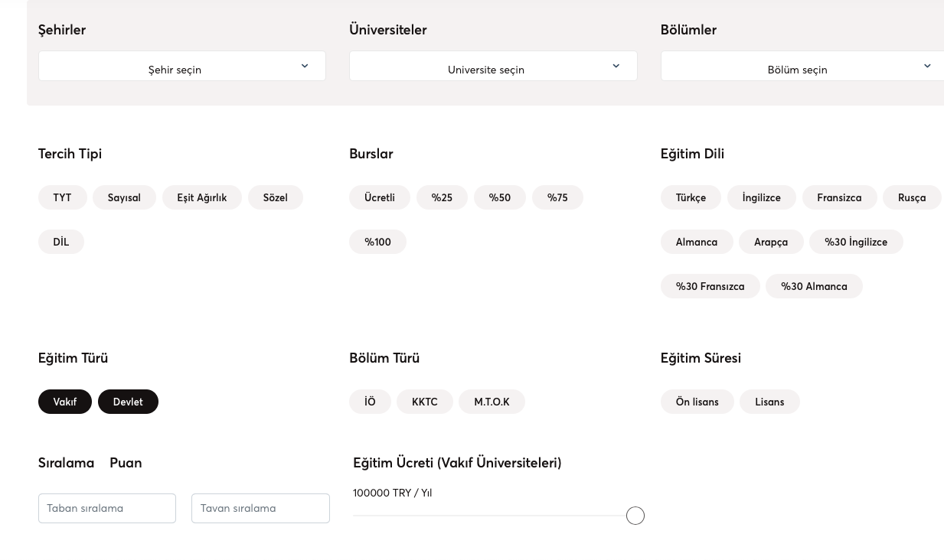Select İngilizce as education language

pyautogui.click(x=761, y=197)
